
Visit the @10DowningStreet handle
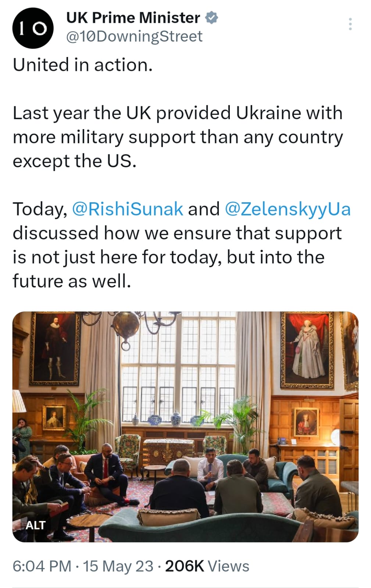click(x=134, y=36)
